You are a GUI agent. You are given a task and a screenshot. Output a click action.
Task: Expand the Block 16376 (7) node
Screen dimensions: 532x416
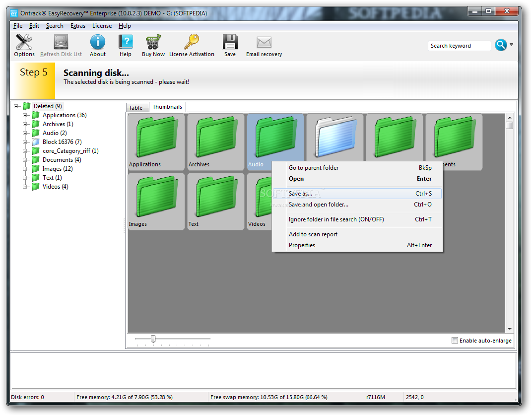tap(25, 142)
